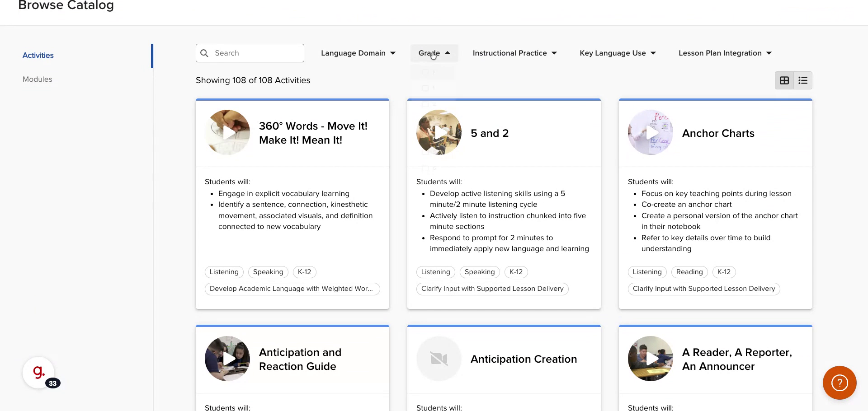Play the 5 and 2 video thumbnail
The height and width of the screenshot is (411, 868).
point(439,132)
